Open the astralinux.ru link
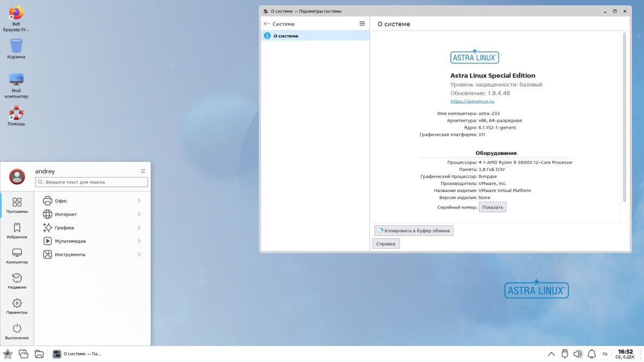644x362 pixels. click(x=472, y=101)
